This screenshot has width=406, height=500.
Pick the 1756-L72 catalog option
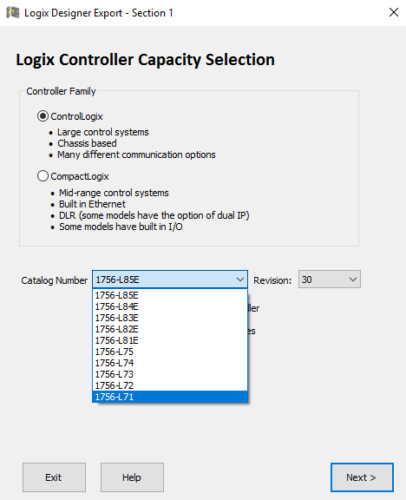click(x=170, y=386)
